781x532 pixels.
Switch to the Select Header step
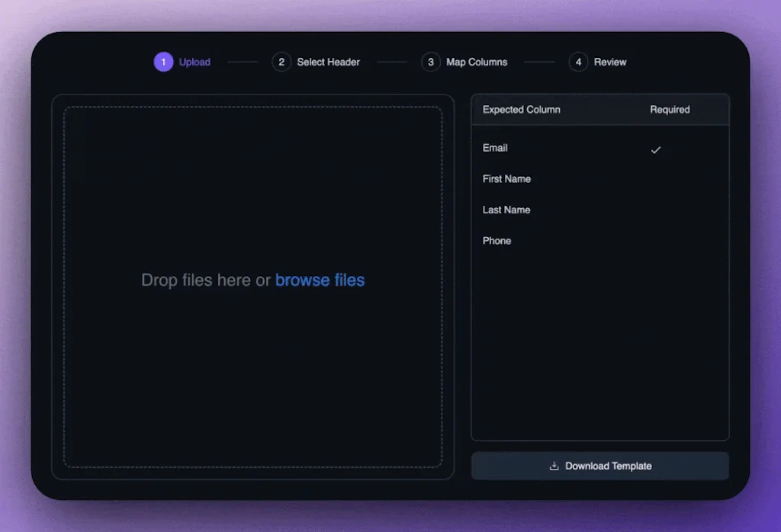click(328, 62)
